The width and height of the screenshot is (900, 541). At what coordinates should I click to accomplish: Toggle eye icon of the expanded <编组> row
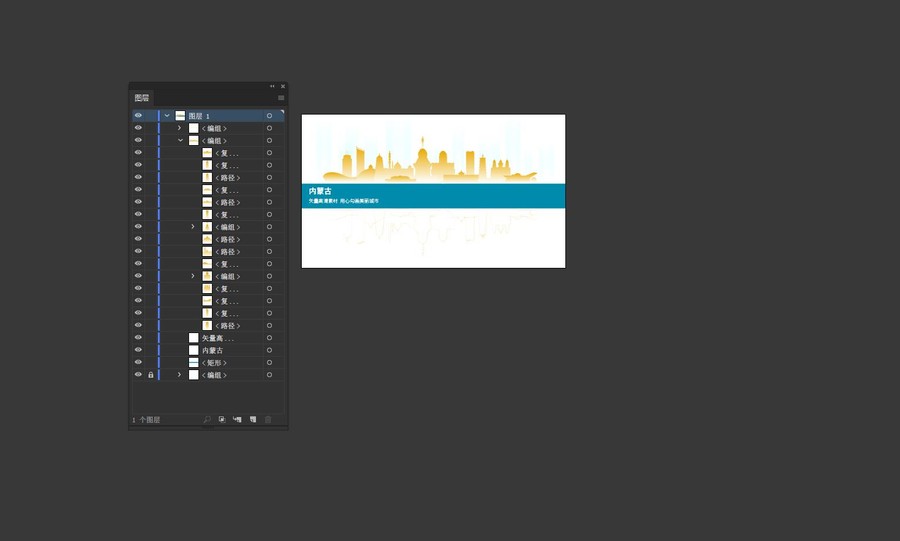tap(138, 140)
